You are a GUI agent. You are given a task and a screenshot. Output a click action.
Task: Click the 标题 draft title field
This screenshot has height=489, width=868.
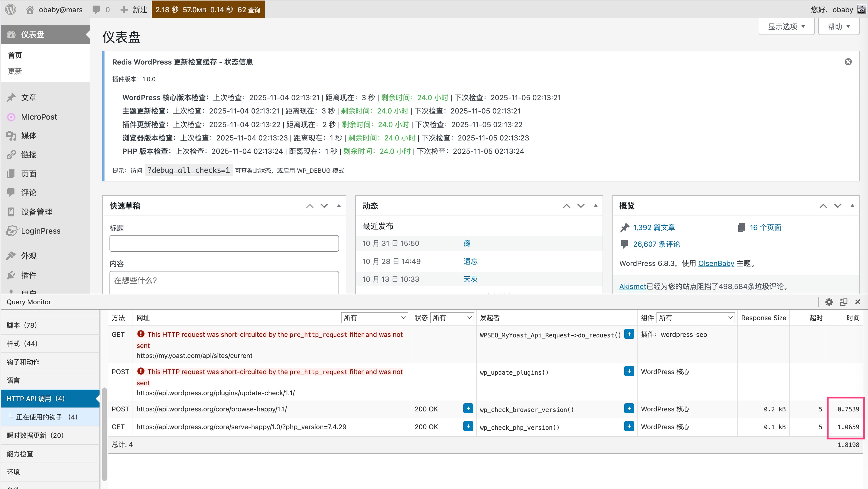(224, 243)
